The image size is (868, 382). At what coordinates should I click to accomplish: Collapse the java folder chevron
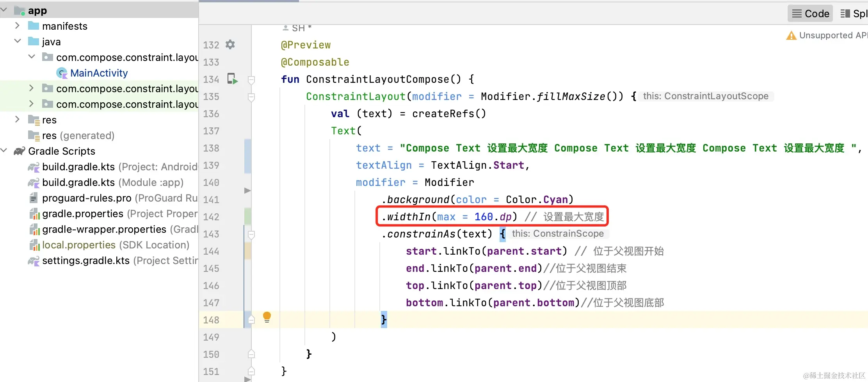(18, 41)
